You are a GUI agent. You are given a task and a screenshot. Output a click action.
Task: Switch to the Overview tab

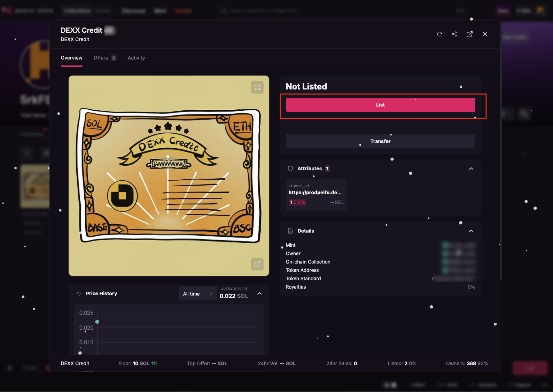pyautogui.click(x=72, y=58)
